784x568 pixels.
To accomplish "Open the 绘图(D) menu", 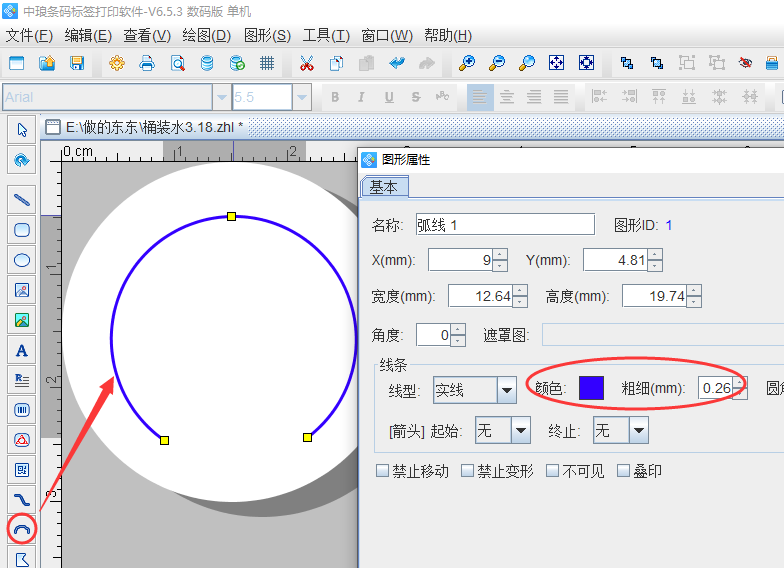I will (x=207, y=36).
